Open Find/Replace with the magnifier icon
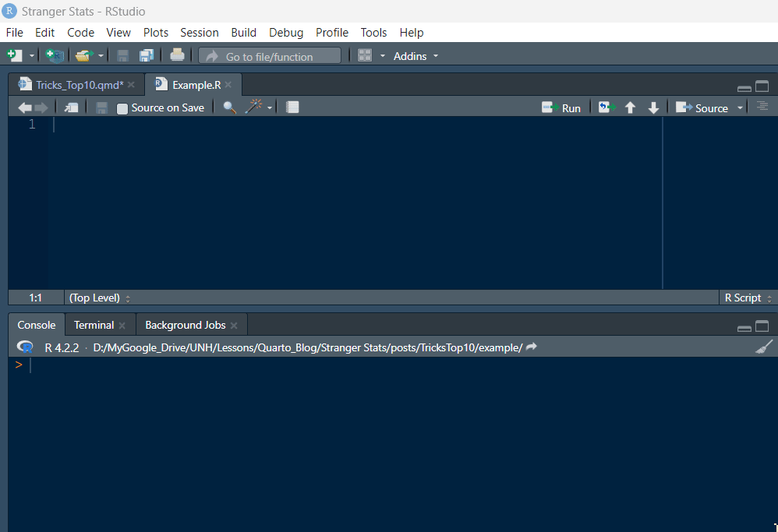This screenshot has height=532, width=778. (x=230, y=107)
